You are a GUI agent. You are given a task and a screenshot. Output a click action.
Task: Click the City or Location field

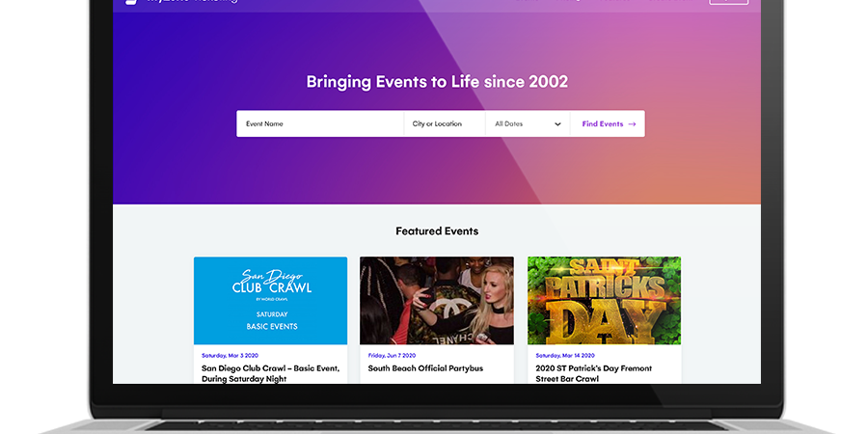[x=445, y=124]
